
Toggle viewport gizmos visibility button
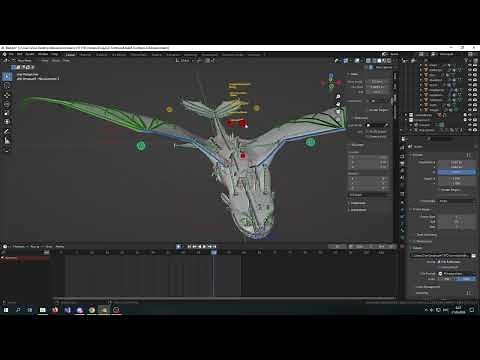pos(346,61)
